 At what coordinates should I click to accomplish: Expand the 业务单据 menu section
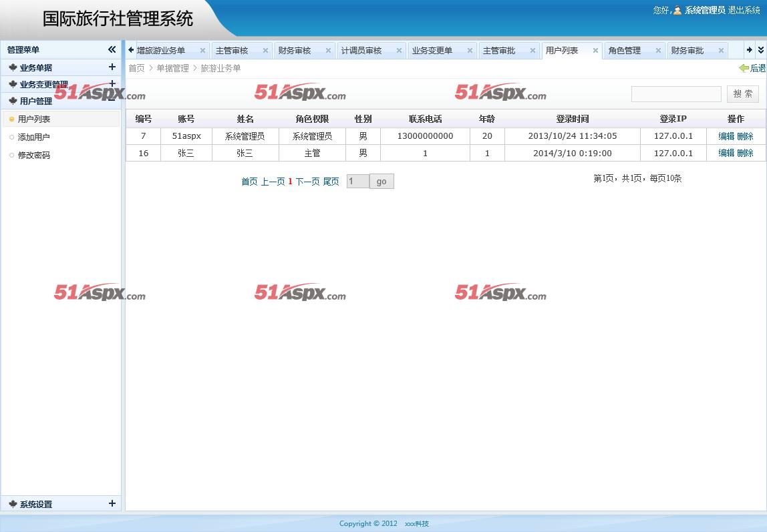point(112,67)
